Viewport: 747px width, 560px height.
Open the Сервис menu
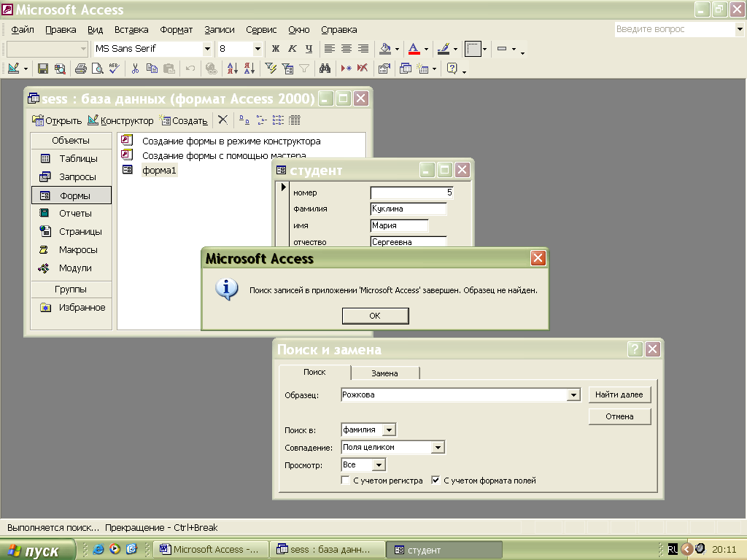(261, 29)
